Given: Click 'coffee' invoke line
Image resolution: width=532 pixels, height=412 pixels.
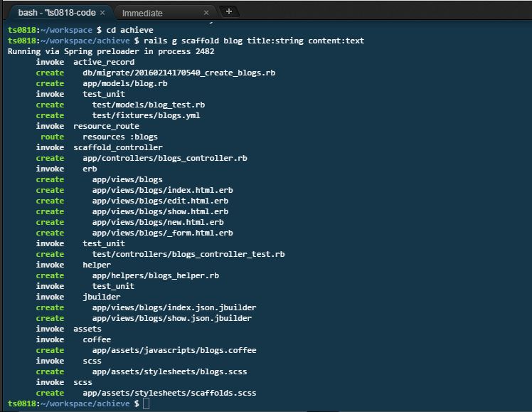Looking at the screenshot, I should (97, 339).
